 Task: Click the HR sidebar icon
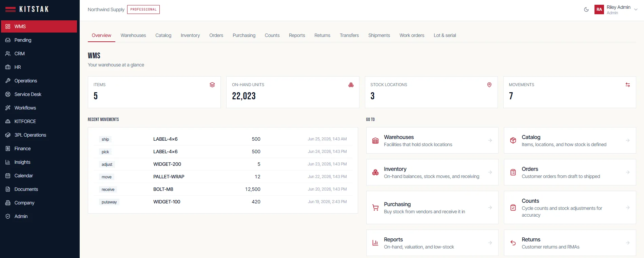[8, 67]
